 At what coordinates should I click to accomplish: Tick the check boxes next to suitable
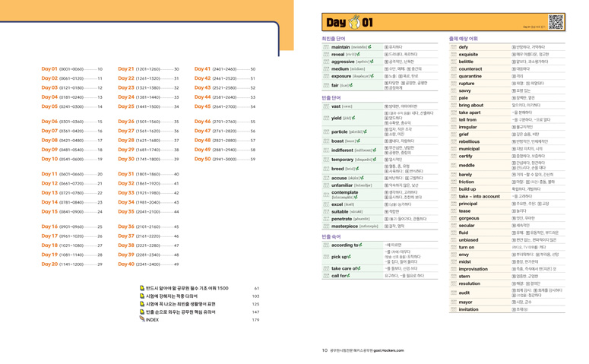[x=326, y=211]
